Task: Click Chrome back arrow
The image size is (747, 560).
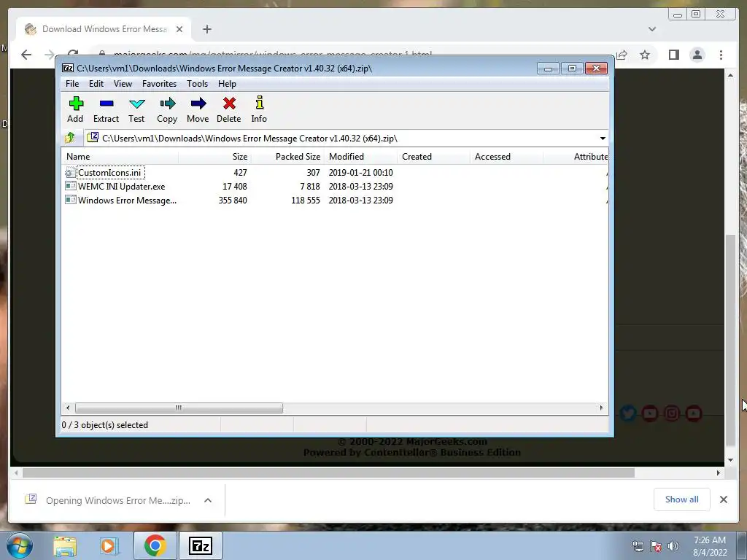Action: pyautogui.click(x=26, y=55)
